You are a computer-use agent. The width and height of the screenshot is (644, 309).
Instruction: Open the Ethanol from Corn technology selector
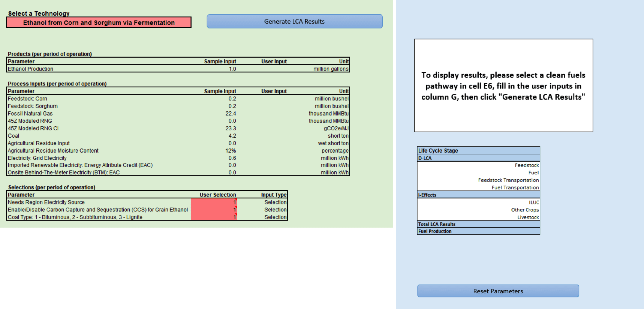click(99, 22)
